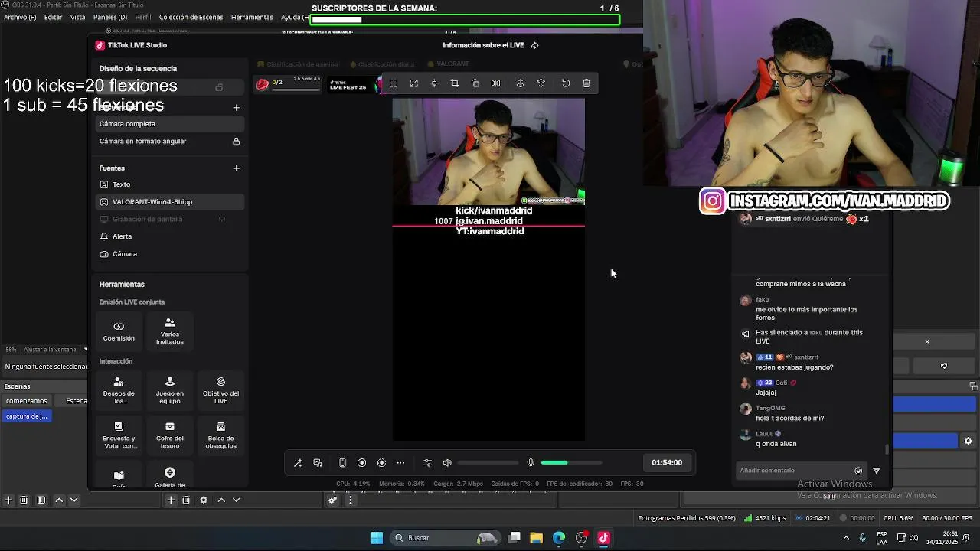Open Cofre del tesoro tool
This screenshot has width=980, height=551.
coord(170,435)
